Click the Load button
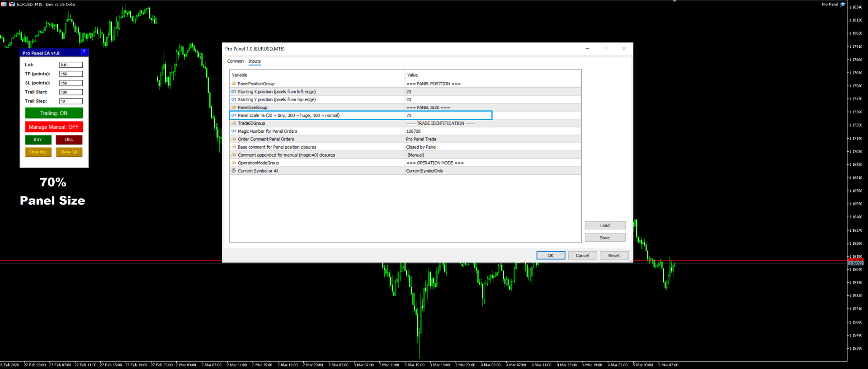 click(605, 225)
